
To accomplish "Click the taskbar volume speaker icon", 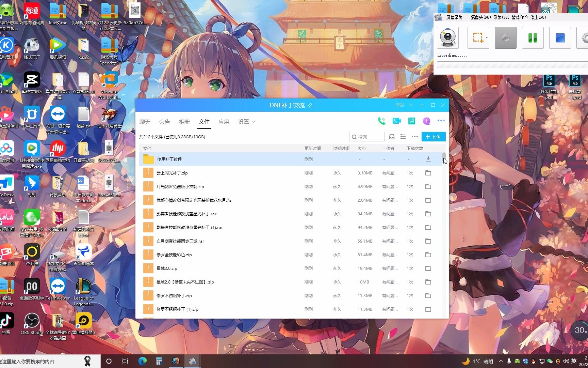I will pos(566,361).
